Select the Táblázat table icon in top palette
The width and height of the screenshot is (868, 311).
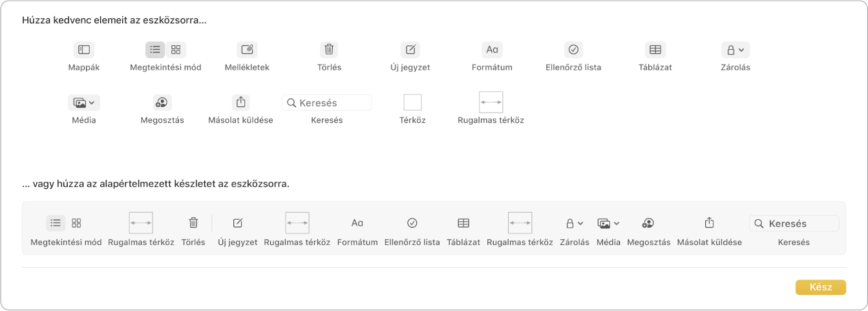coord(655,50)
